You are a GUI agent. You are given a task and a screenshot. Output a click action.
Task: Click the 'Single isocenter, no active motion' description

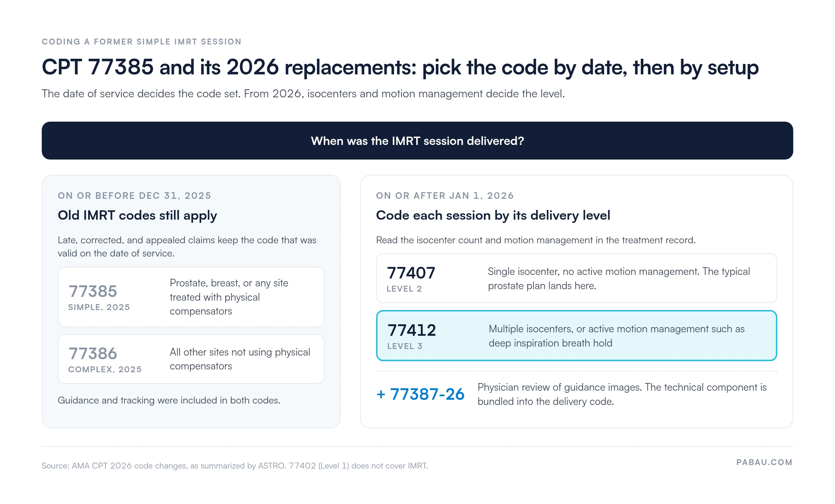[619, 278]
